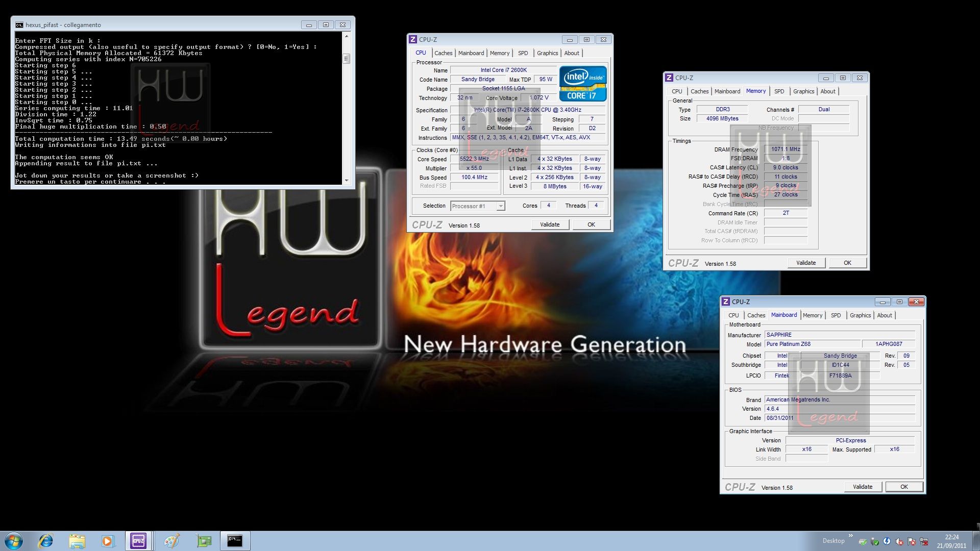Screen dimensions: 980x551
Task: Open Paint from the taskbar
Action: (171, 541)
